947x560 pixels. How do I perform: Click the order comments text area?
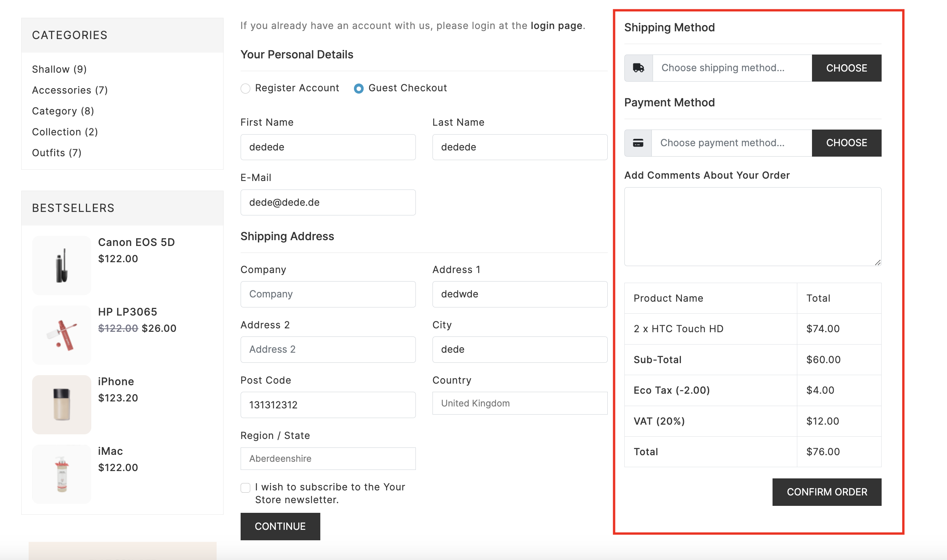click(753, 227)
